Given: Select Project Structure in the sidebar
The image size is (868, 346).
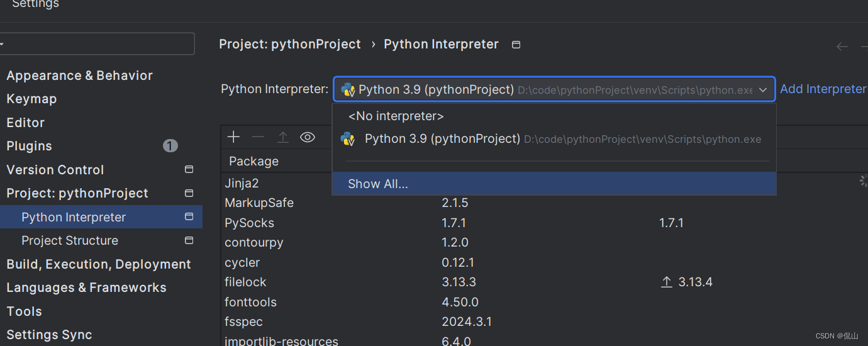Looking at the screenshot, I should pos(70,240).
